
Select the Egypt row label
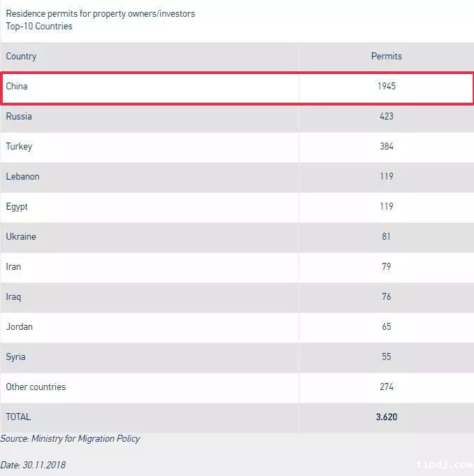click(x=17, y=206)
